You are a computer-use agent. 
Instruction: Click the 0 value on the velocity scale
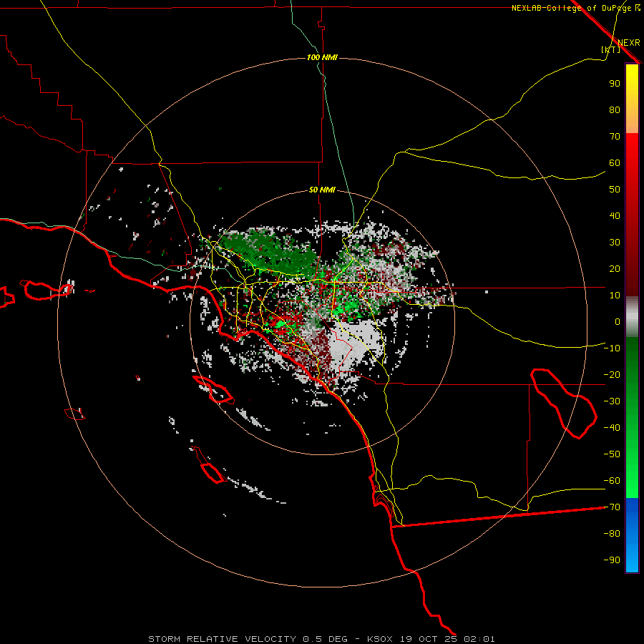618,321
